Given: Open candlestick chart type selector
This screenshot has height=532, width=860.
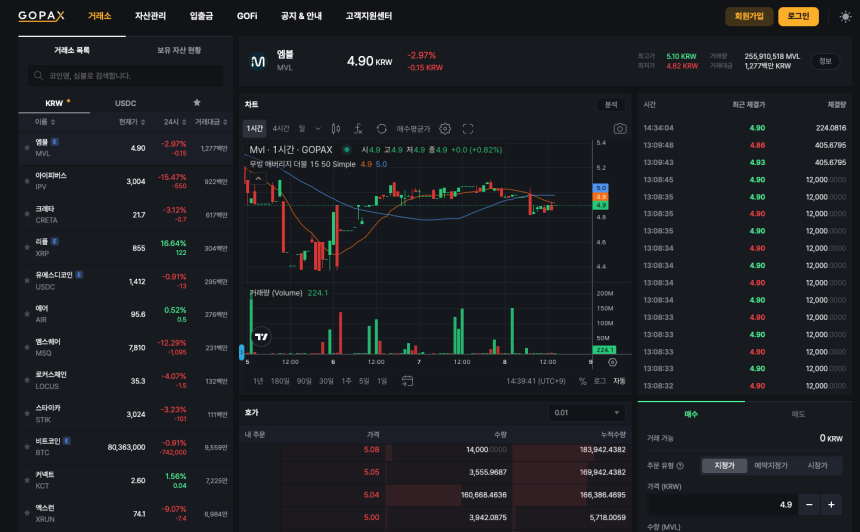Looking at the screenshot, I should point(336,129).
